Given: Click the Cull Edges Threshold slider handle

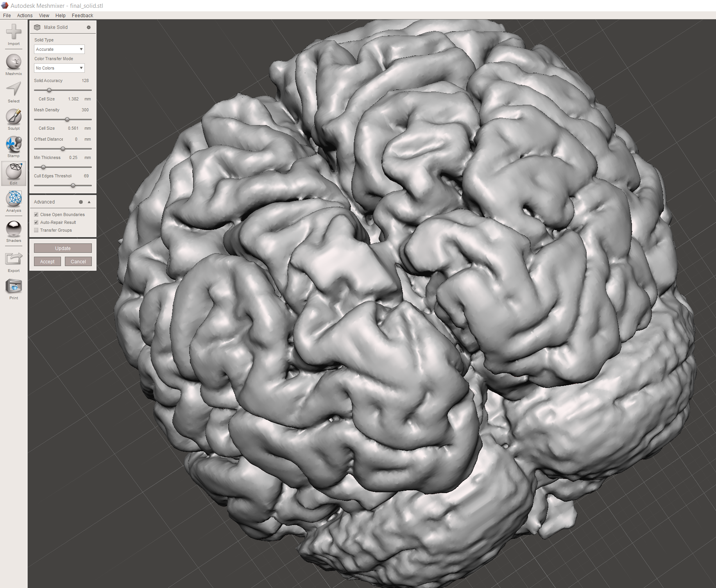Looking at the screenshot, I should pyautogui.click(x=73, y=186).
